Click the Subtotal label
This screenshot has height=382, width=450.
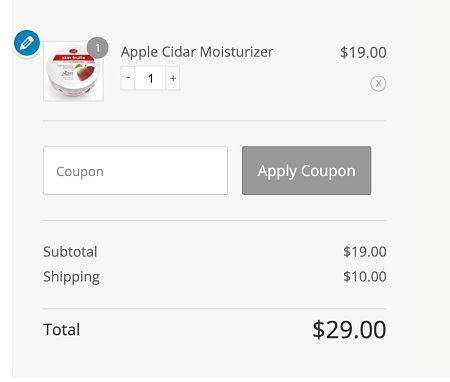(x=70, y=252)
